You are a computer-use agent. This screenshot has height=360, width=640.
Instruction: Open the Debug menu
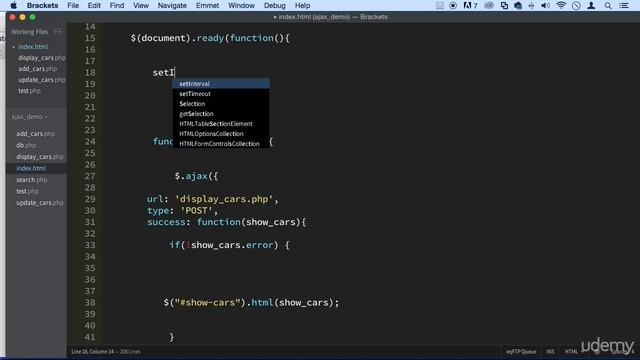275,5
